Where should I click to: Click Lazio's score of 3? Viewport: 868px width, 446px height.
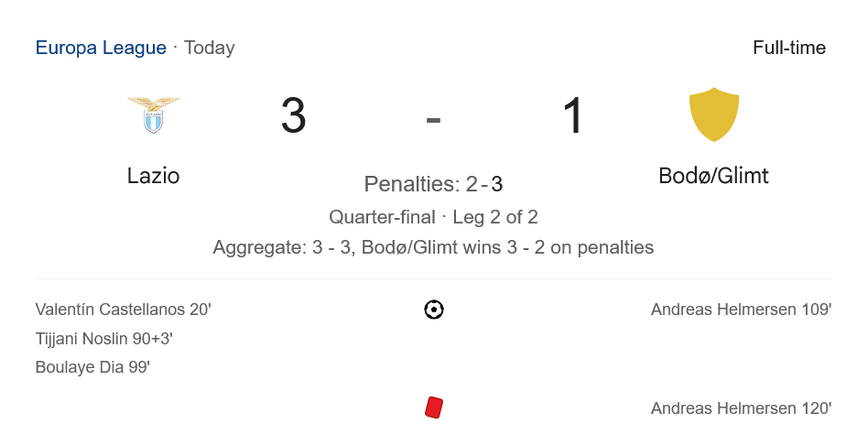293,117
